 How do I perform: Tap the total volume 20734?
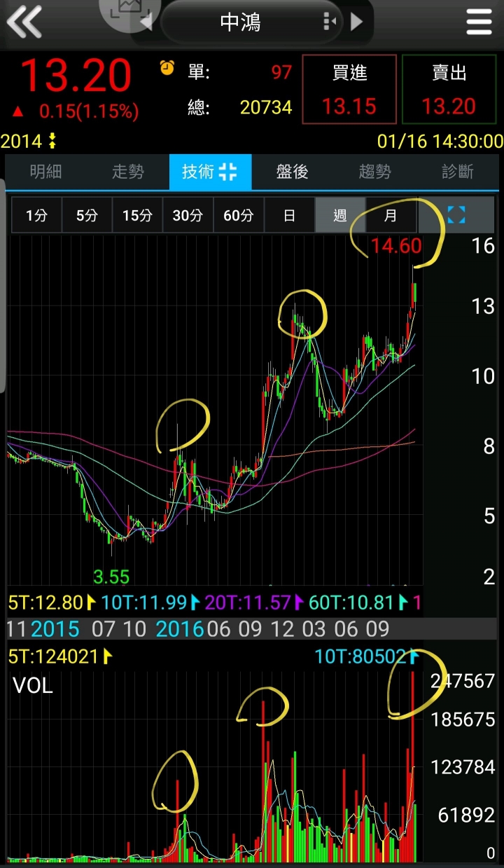266,107
